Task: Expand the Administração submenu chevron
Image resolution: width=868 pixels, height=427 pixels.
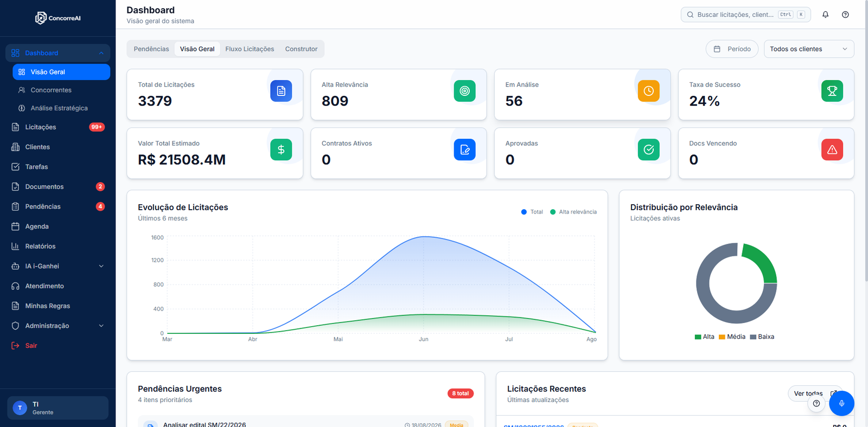Action: click(x=101, y=326)
